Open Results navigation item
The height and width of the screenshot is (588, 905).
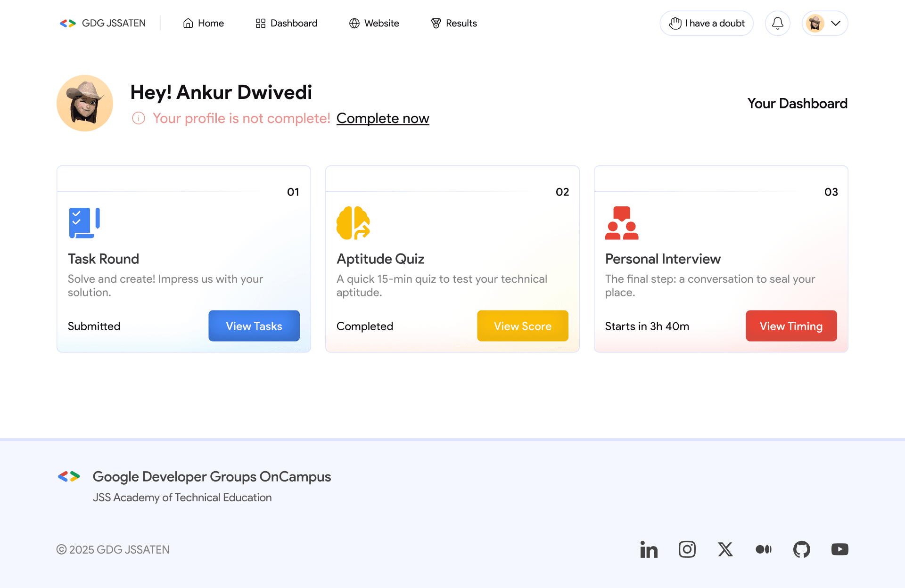[x=453, y=23]
